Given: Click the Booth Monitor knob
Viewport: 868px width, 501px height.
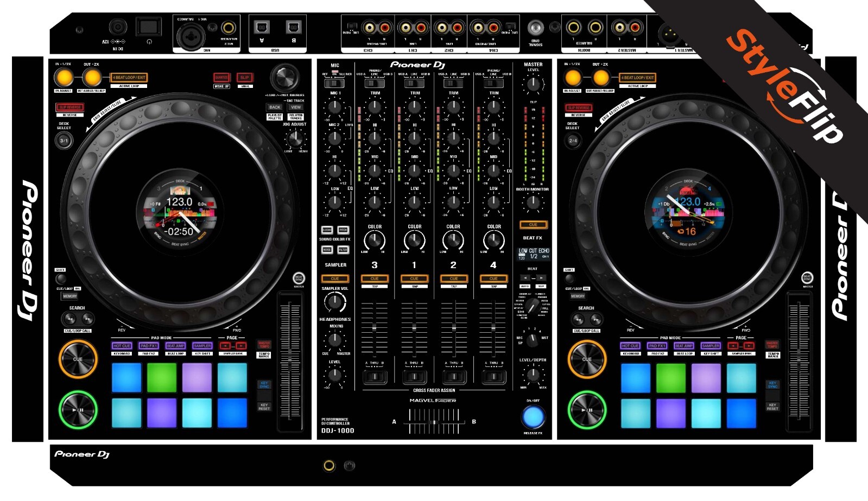Looking at the screenshot, I should click(x=533, y=202).
